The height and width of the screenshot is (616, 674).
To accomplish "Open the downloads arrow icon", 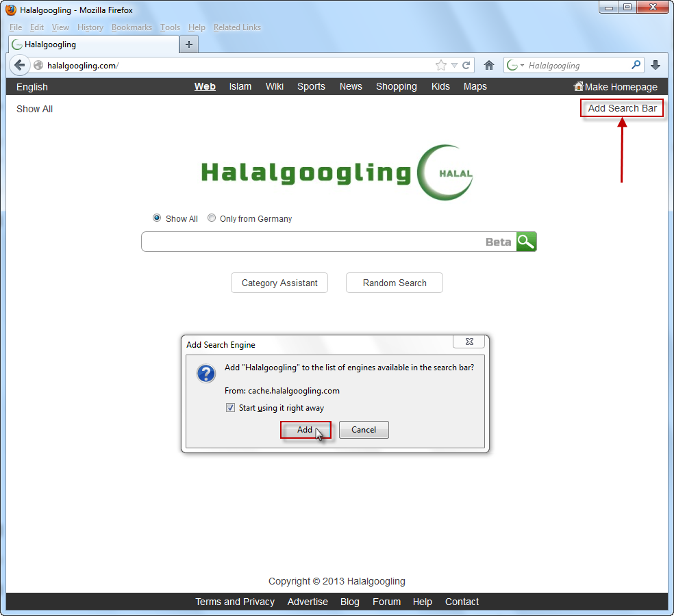I will [x=656, y=65].
